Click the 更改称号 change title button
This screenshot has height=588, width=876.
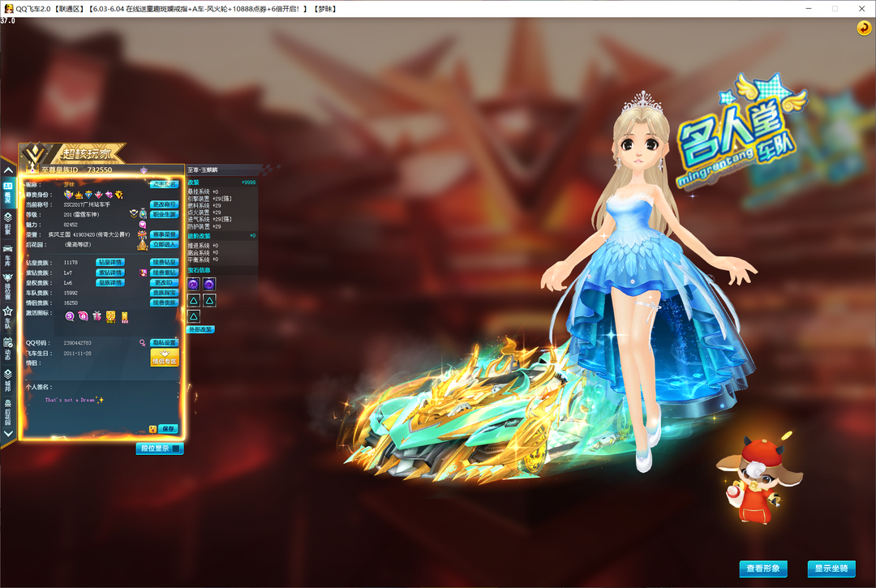click(164, 204)
